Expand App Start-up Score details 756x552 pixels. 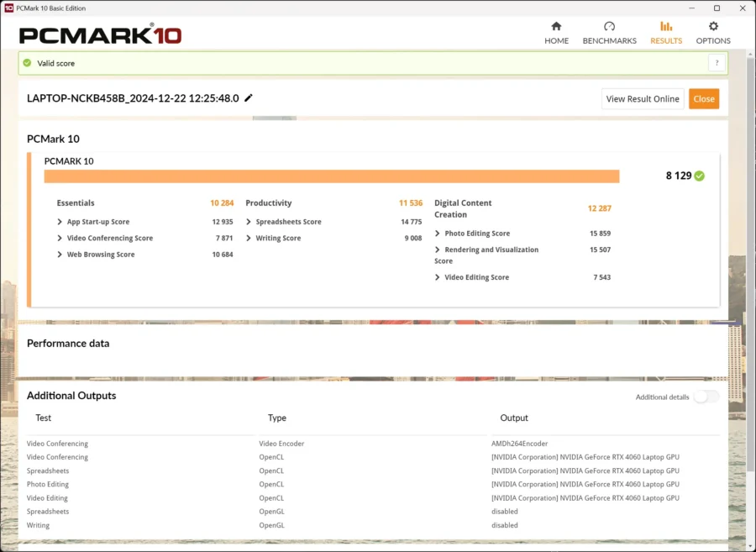60,222
